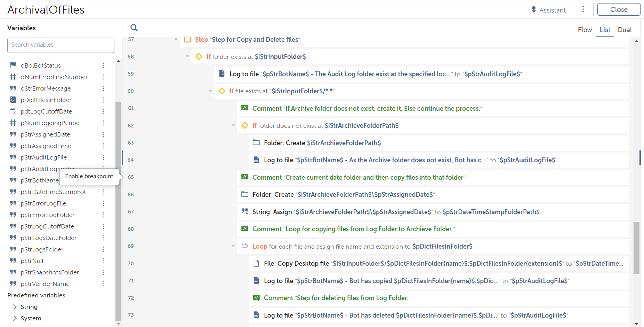Click the pDictFilesInFolder dictionary icon
This screenshot has width=644, height=327.
coord(13,100)
